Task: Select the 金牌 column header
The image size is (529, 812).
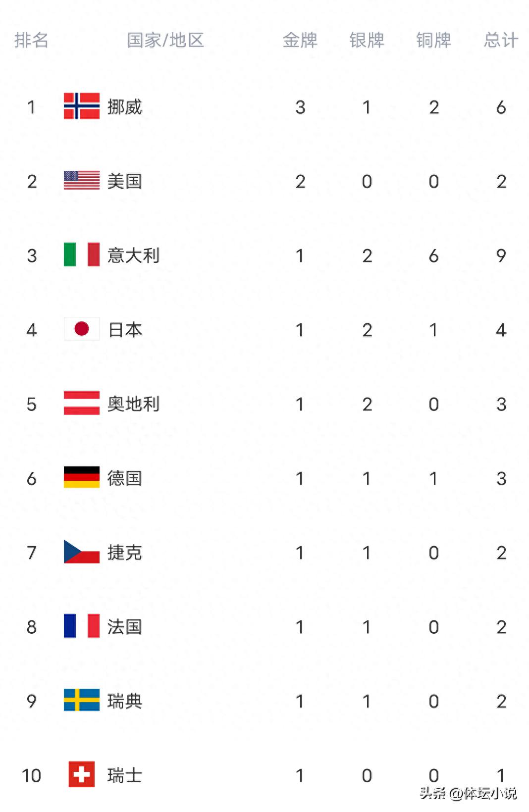Action: 300,40
